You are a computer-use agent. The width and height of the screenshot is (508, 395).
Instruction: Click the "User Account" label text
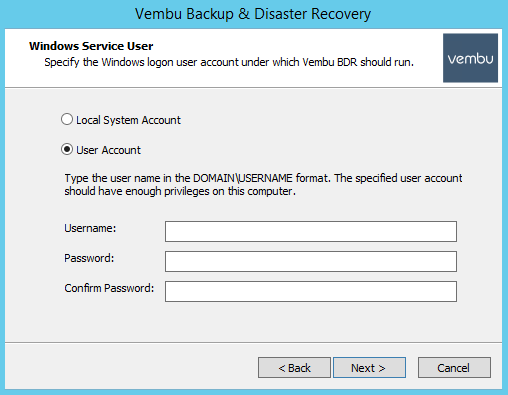(108, 150)
